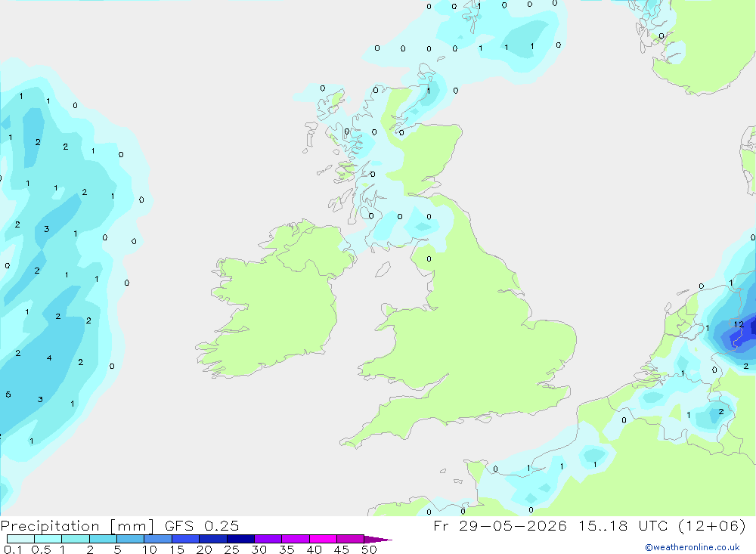Click the 1–2 mm legend color swatch
Image resolution: width=756 pixels, height=554 pixels.
click(x=75, y=539)
